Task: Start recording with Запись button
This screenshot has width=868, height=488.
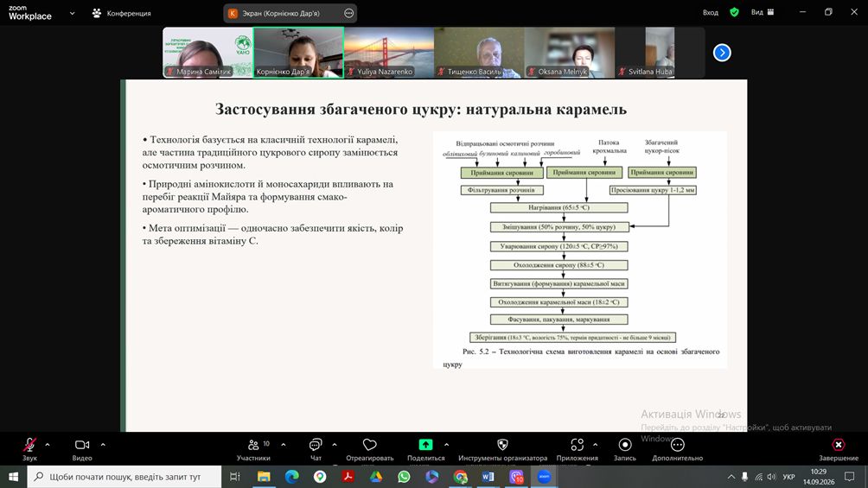Action: 624,445
